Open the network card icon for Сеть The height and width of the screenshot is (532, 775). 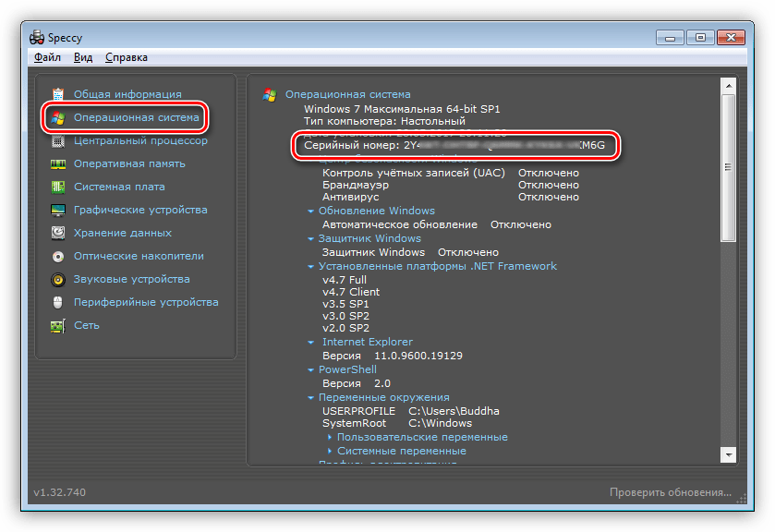pos(58,325)
